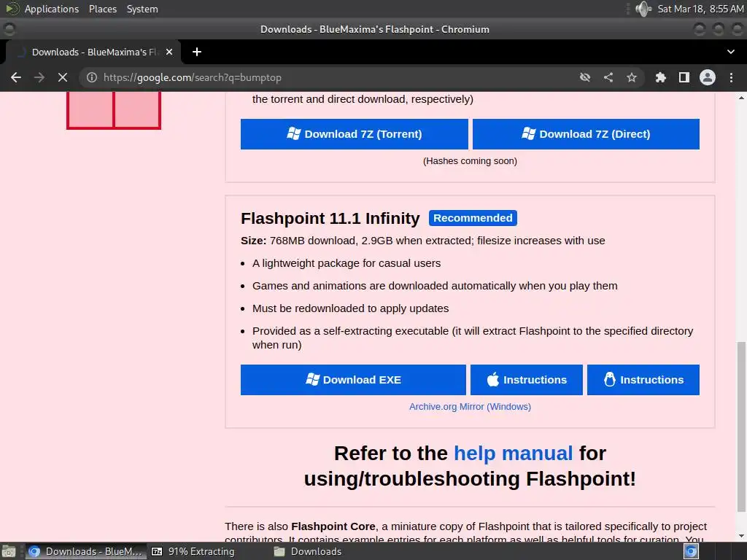
Task: Click the Download EXE button
Action: coord(353,379)
